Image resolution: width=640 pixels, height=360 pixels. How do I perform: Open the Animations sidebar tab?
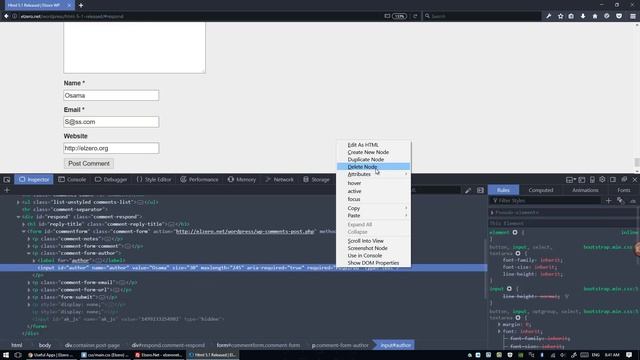[x=585, y=190]
